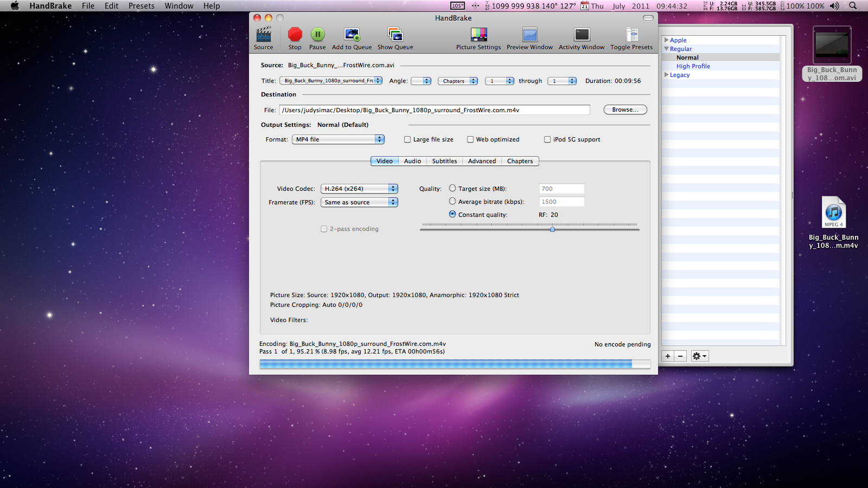
Task: Enable Large file size option
Action: pos(407,139)
